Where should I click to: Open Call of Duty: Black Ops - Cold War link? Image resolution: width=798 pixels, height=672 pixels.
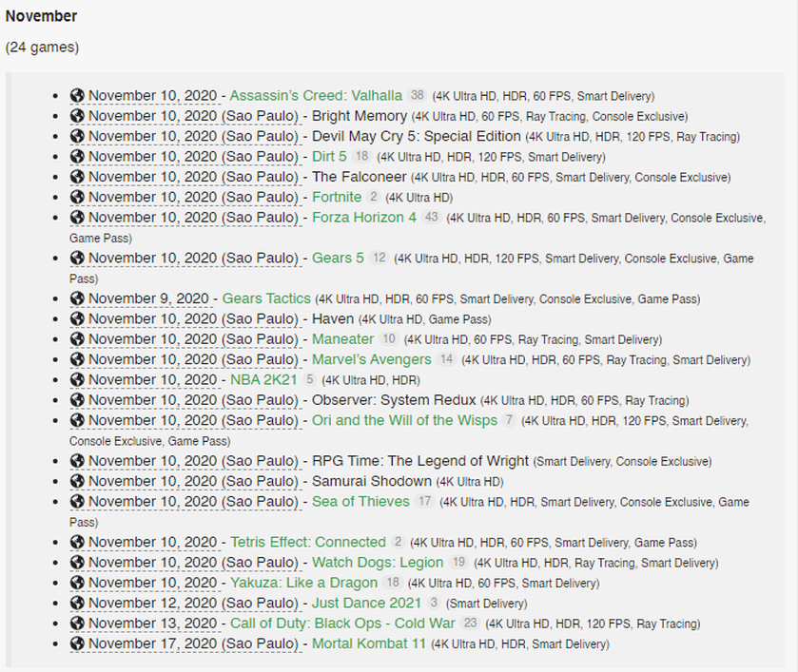pos(342,624)
